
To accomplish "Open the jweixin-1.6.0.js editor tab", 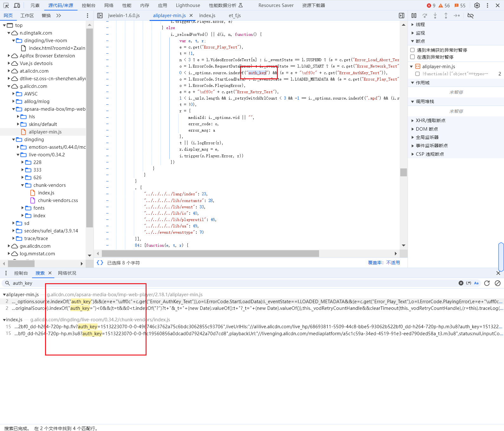I will (x=124, y=16).
